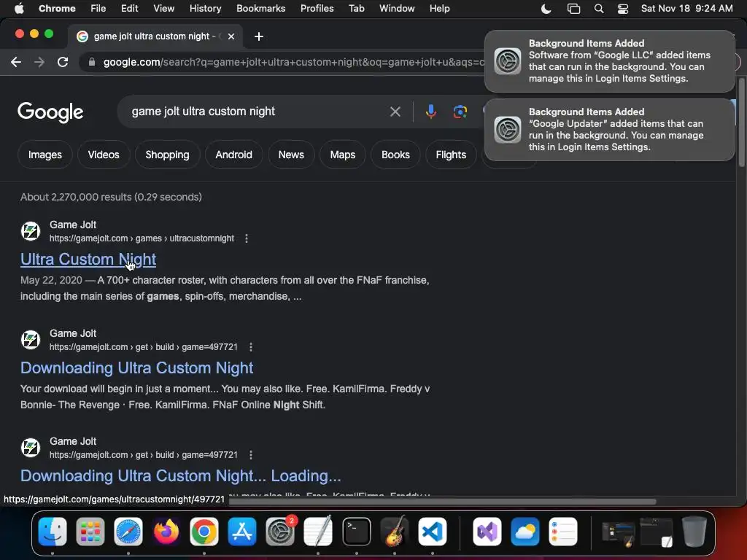The image size is (747, 560).
Task: Open the Apple menu
Action: click(x=19, y=9)
